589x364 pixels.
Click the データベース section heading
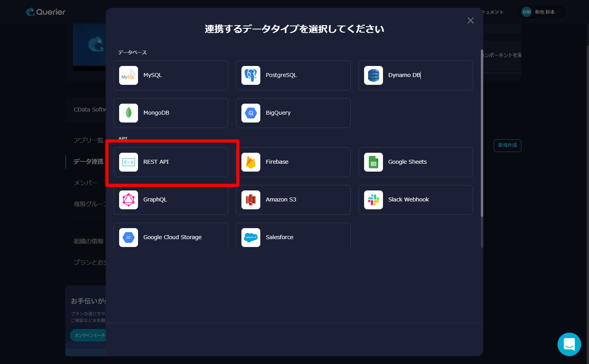click(x=133, y=53)
